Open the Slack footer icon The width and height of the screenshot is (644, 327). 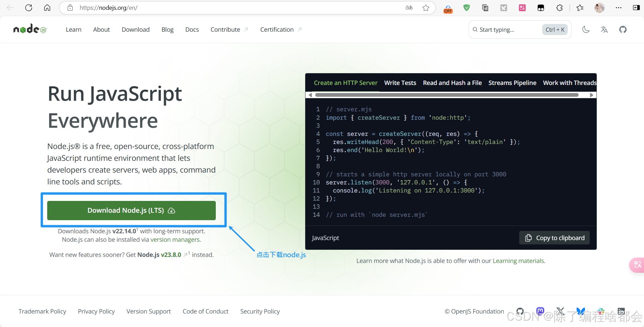click(601, 311)
